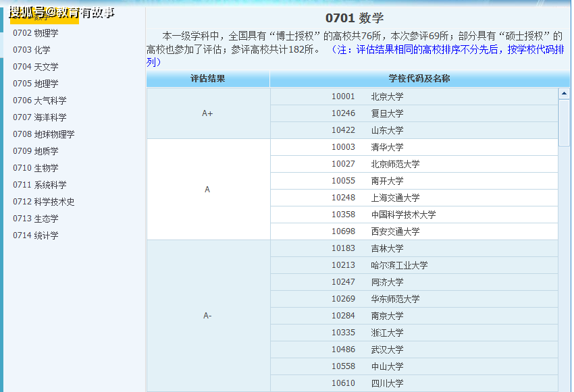574x392 pixels.
Task: Select 0703 化学 in the sidebar
Action: coord(32,50)
